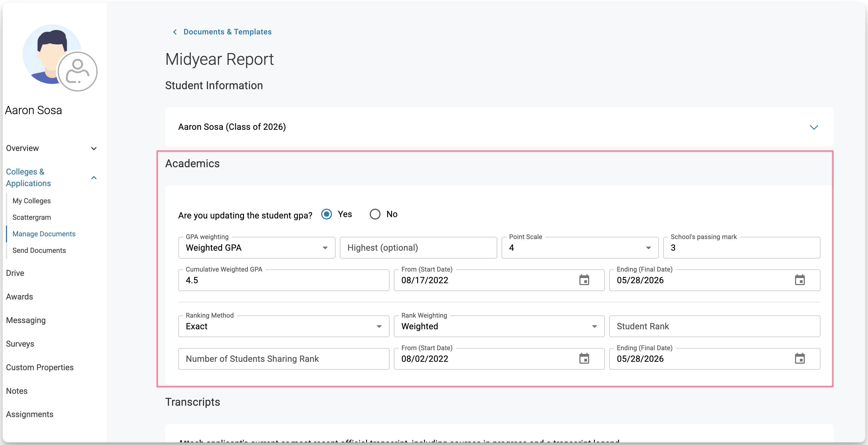This screenshot has height=445, width=868.
Task: Click the Student Rank input field
Action: point(714,326)
